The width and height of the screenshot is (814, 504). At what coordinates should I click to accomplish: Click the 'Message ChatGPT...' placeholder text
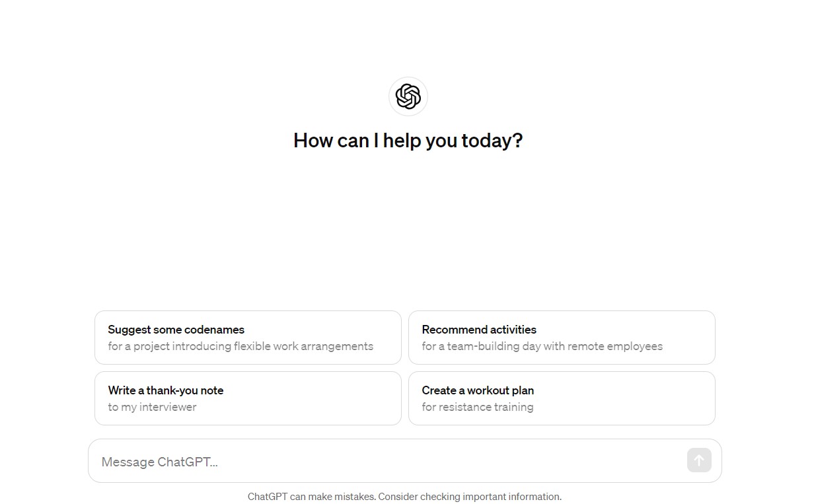click(x=159, y=462)
